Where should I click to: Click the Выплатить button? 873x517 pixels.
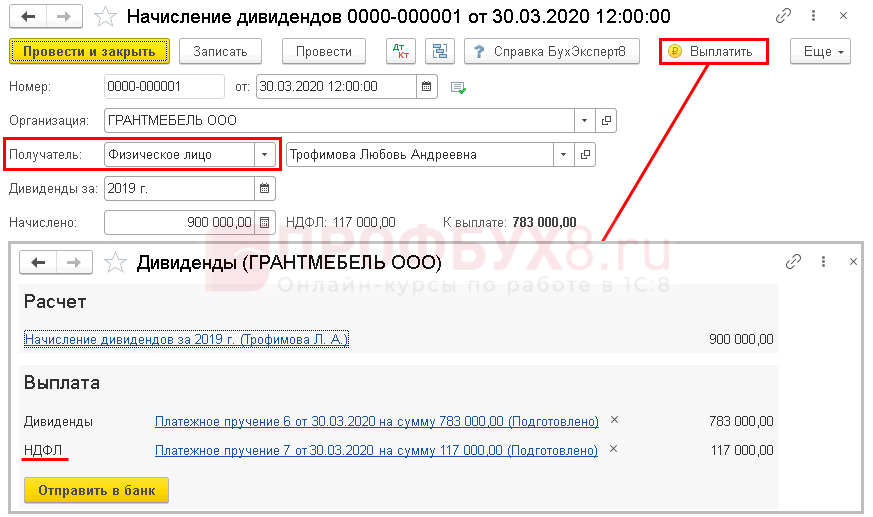(x=713, y=51)
